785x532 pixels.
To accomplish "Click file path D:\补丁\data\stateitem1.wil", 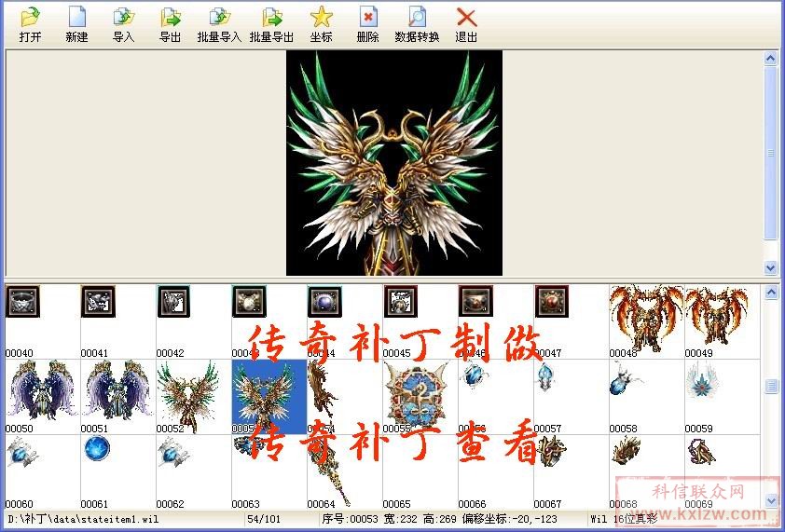I will click(x=83, y=519).
